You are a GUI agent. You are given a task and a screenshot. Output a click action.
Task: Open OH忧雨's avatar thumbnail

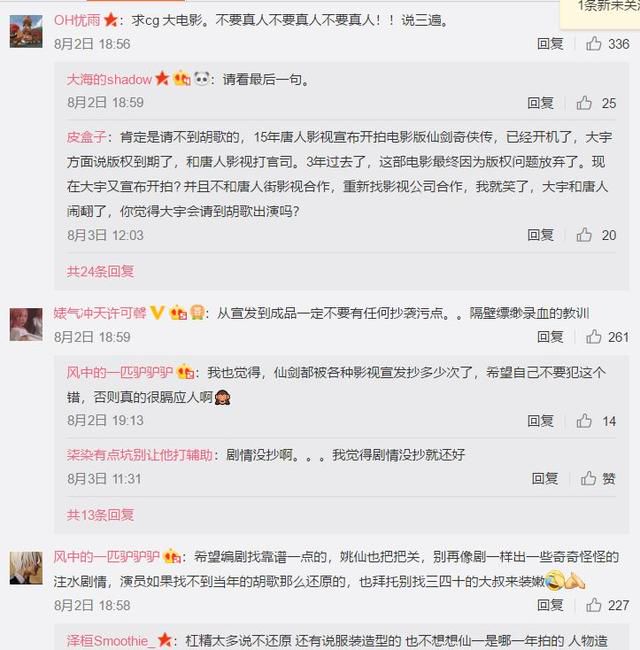point(26,32)
